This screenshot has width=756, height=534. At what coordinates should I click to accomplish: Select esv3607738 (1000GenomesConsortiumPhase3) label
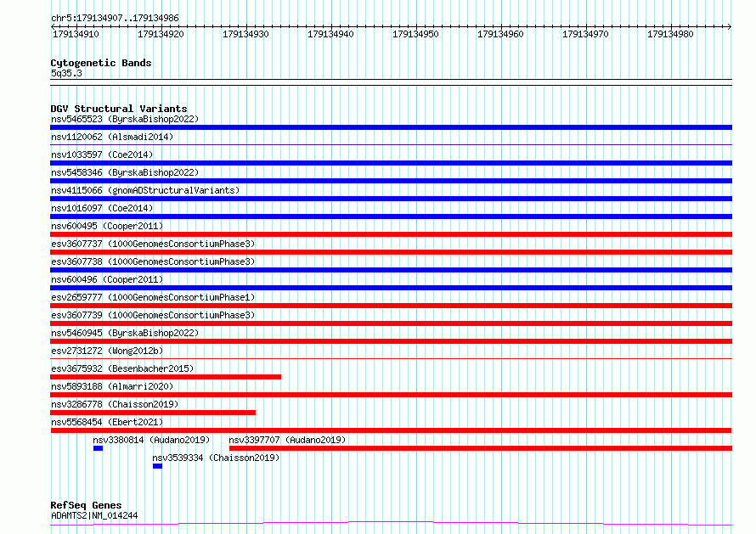click(x=153, y=261)
